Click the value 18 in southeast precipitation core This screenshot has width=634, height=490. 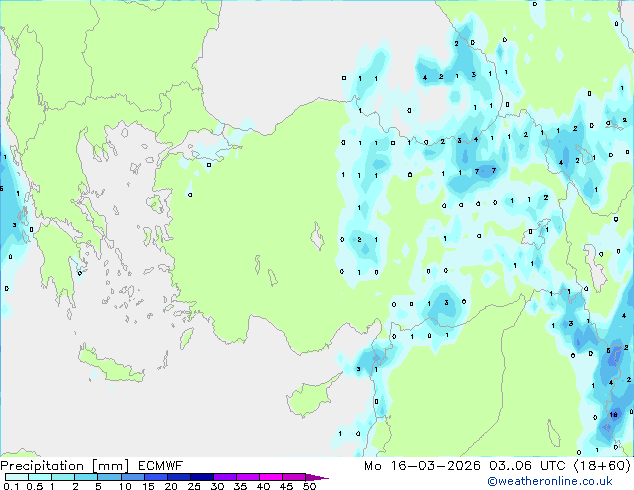click(613, 413)
